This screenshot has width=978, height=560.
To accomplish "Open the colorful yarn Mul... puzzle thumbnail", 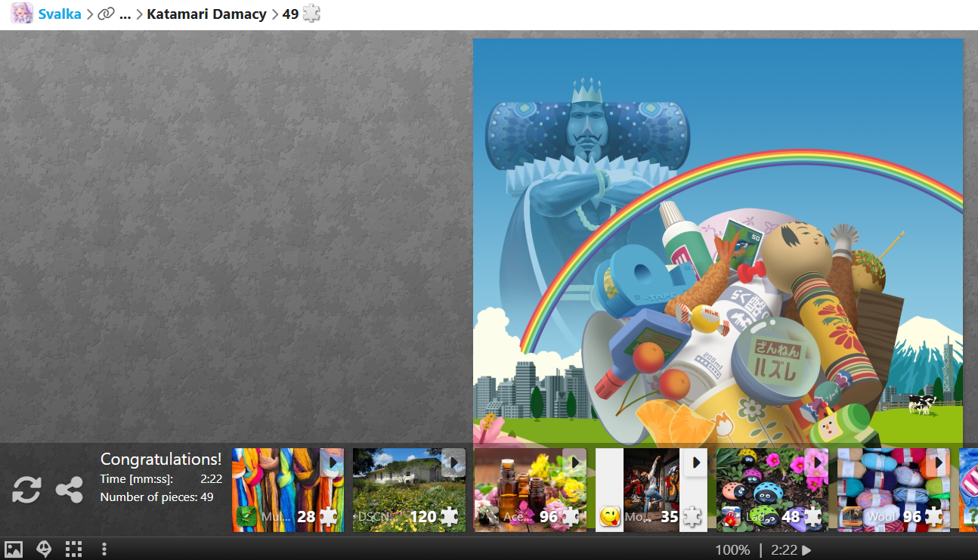I will point(288,490).
